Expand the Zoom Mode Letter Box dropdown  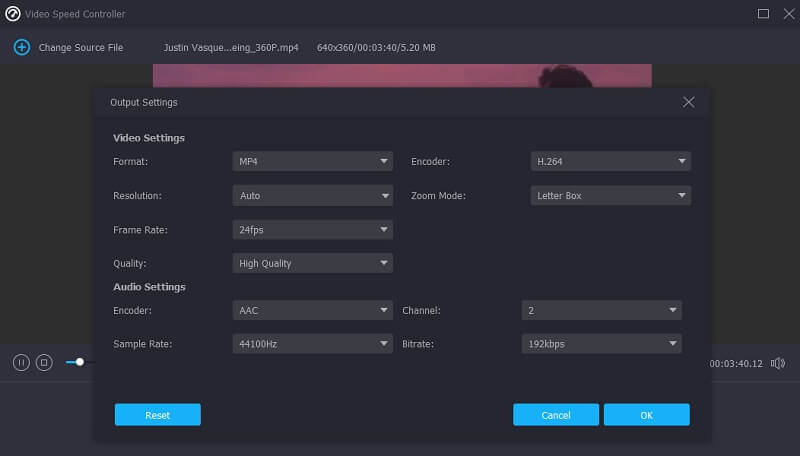pos(610,196)
